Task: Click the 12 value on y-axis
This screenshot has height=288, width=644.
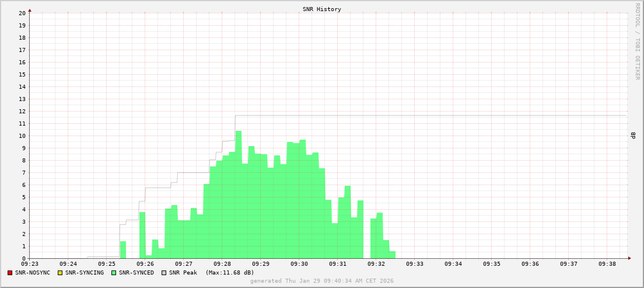Action: [x=22, y=111]
